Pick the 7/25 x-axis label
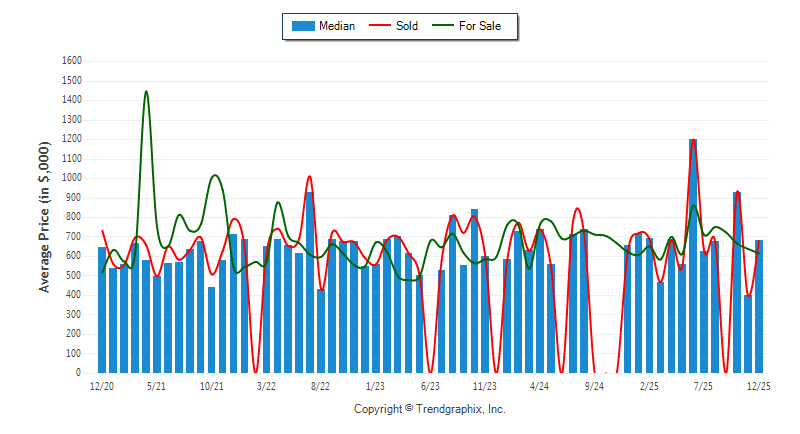The height and width of the screenshot is (434, 800). click(x=703, y=386)
